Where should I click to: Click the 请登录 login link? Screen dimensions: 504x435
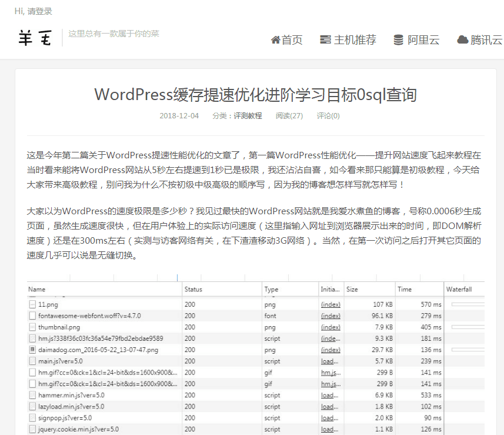coord(39,11)
